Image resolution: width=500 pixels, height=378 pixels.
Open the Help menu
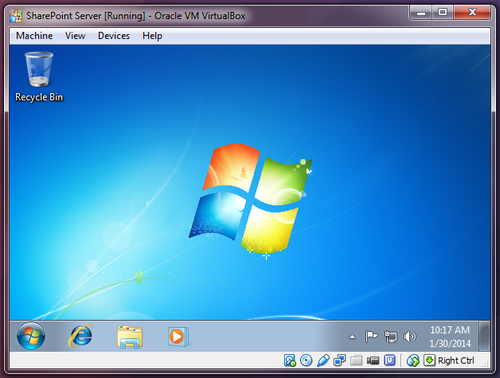(x=152, y=36)
